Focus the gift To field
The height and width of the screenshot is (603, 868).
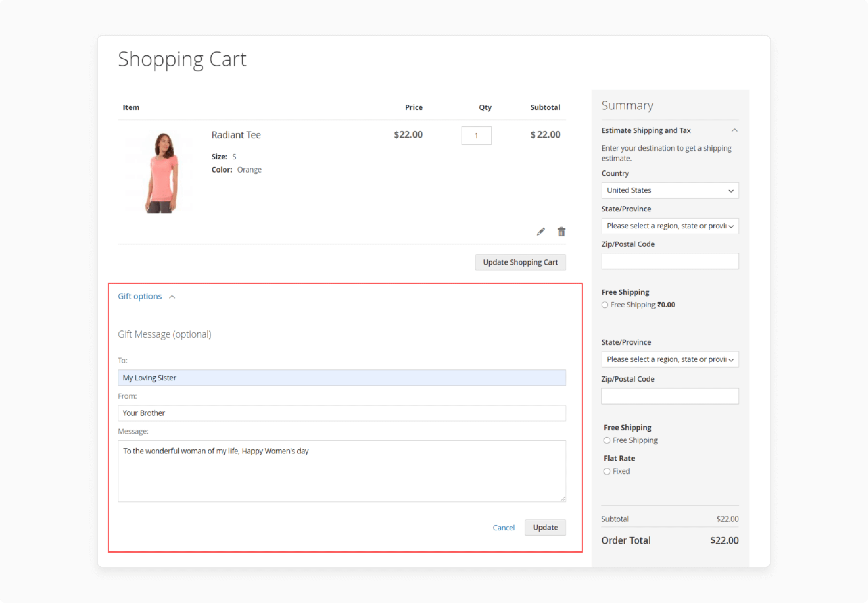(342, 377)
